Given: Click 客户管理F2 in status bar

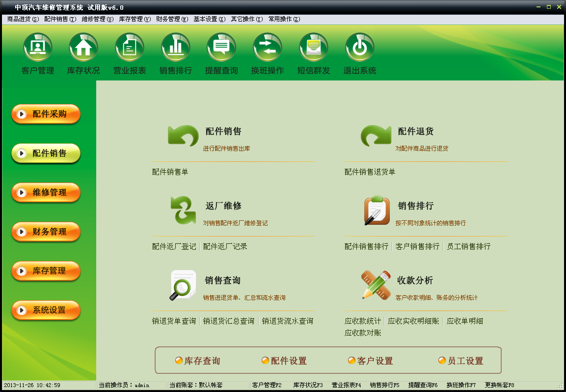Looking at the screenshot, I should point(267,385).
